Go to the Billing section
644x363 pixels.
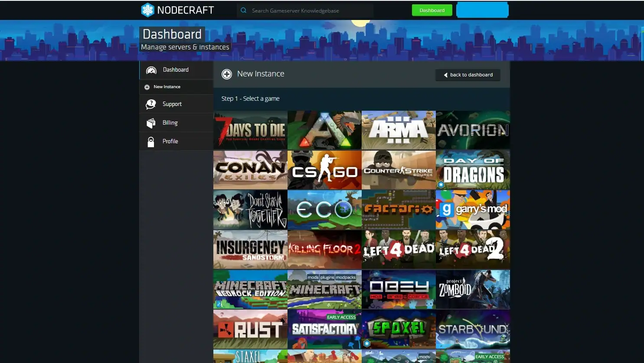tap(176, 123)
